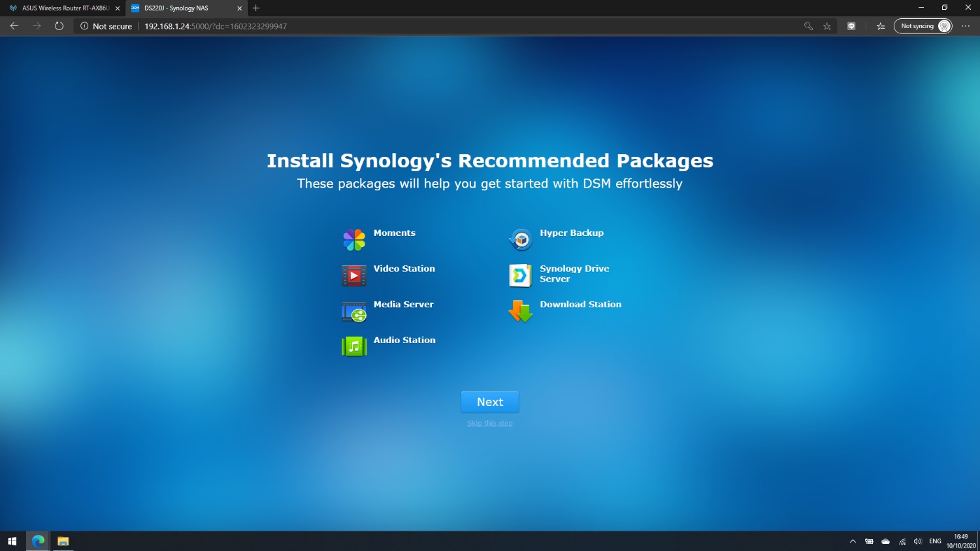The height and width of the screenshot is (551, 980).
Task: Click the Synology Drive Server icon
Action: click(x=521, y=276)
